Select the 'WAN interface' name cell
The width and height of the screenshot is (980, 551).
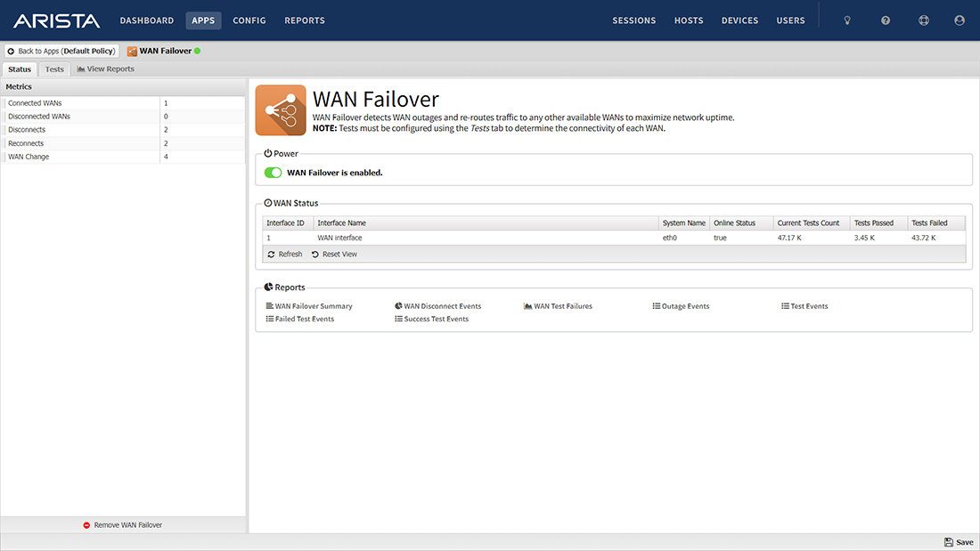[x=486, y=238]
